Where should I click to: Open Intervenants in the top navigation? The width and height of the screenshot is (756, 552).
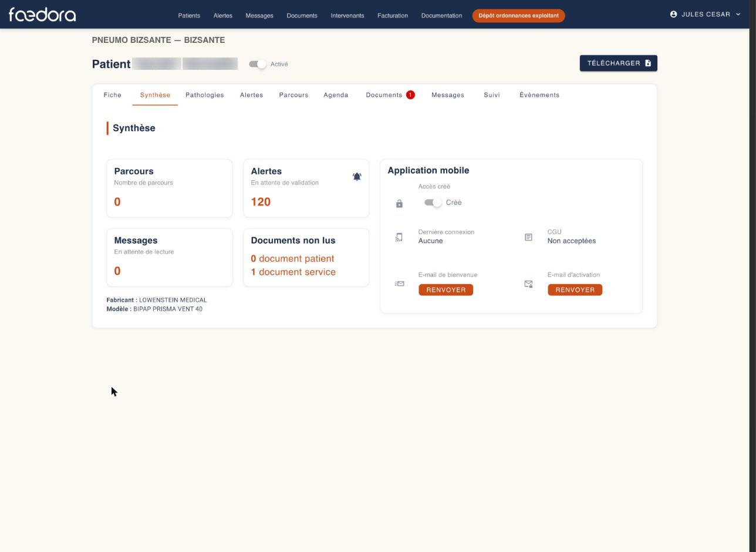coord(347,16)
